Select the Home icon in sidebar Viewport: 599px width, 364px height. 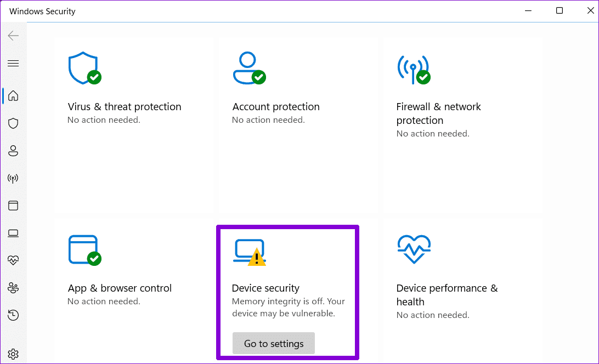pyautogui.click(x=13, y=96)
